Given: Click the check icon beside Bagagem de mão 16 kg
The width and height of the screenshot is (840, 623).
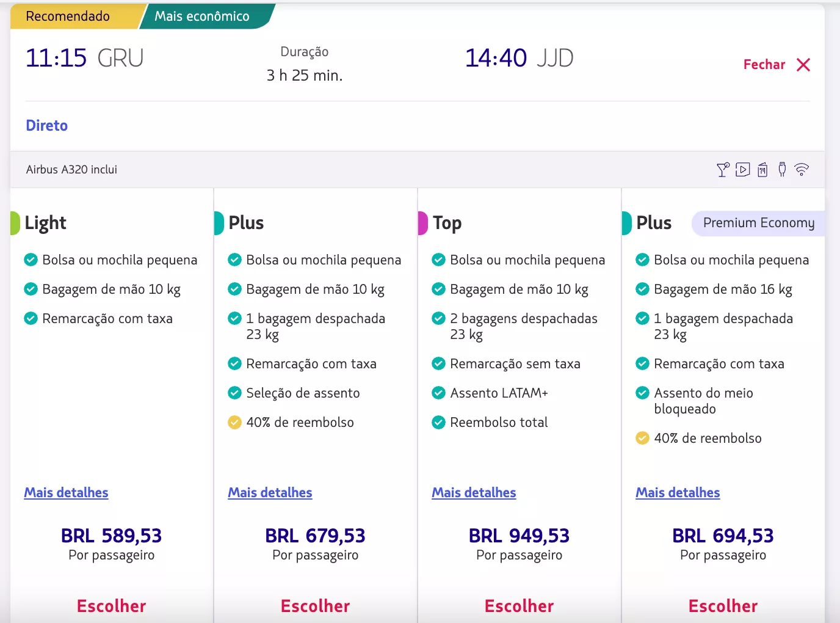Looking at the screenshot, I should coord(642,289).
